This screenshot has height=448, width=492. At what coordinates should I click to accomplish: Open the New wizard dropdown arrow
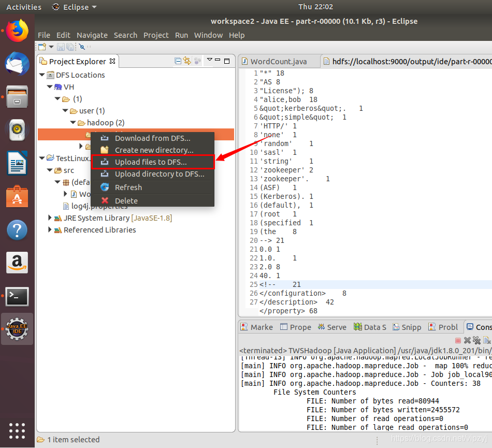pyautogui.click(x=51, y=47)
